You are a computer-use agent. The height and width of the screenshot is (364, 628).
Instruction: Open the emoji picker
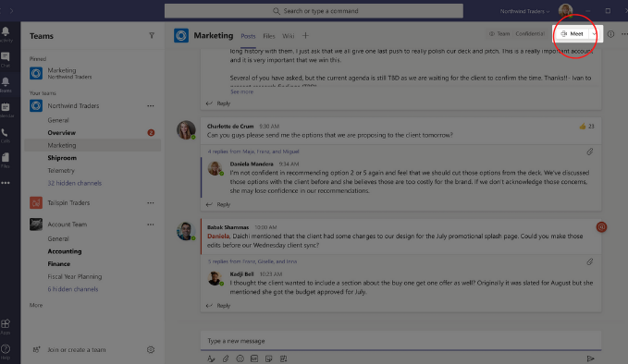coord(240,358)
